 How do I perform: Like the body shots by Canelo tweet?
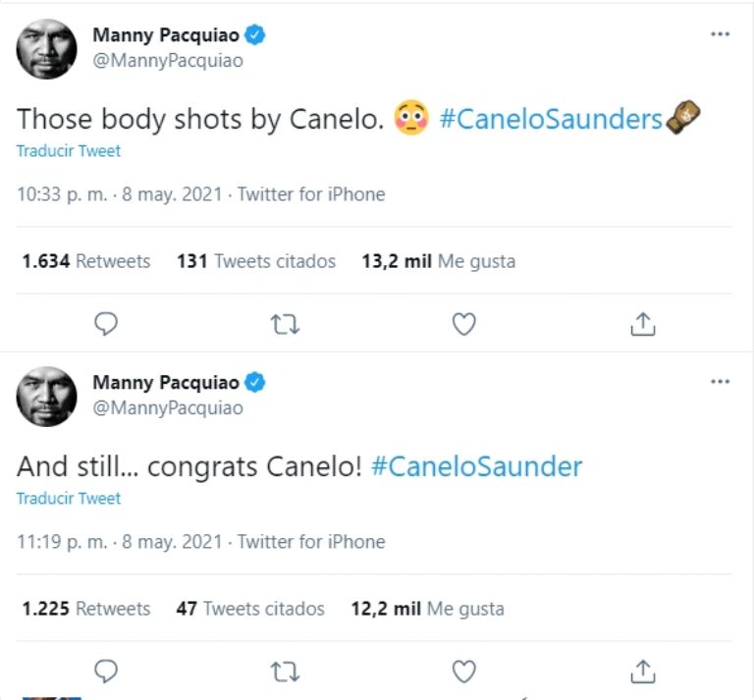click(463, 323)
